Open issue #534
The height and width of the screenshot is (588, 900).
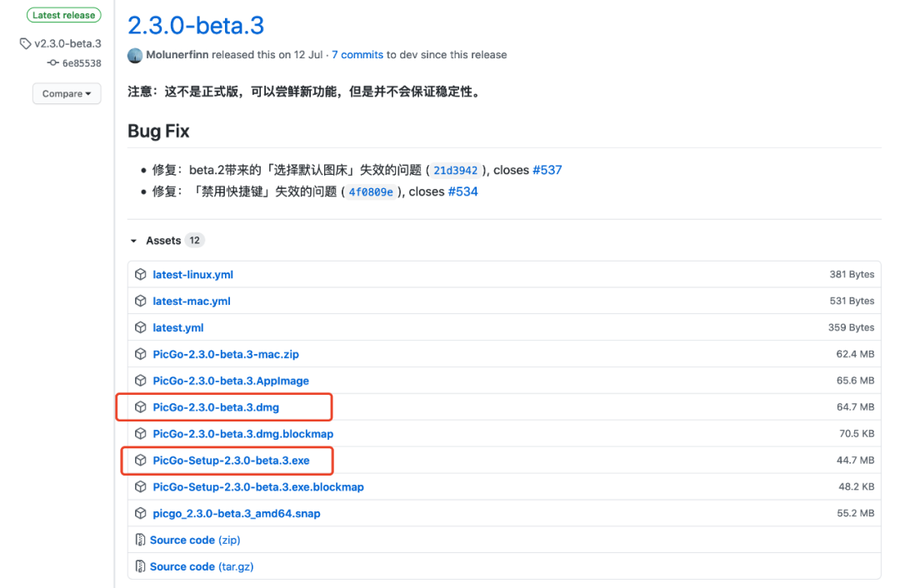pos(462,192)
